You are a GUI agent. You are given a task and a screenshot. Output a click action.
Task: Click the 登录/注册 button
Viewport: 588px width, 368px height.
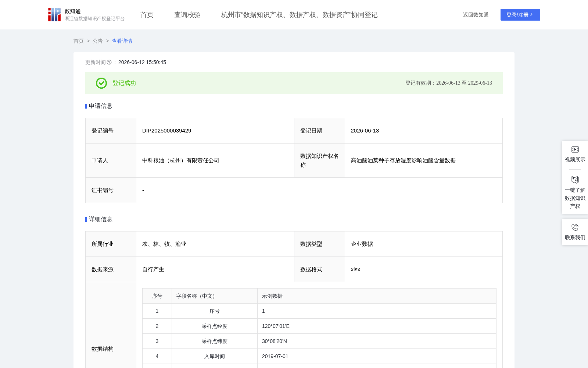pyautogui.click(x=520, y=15)
